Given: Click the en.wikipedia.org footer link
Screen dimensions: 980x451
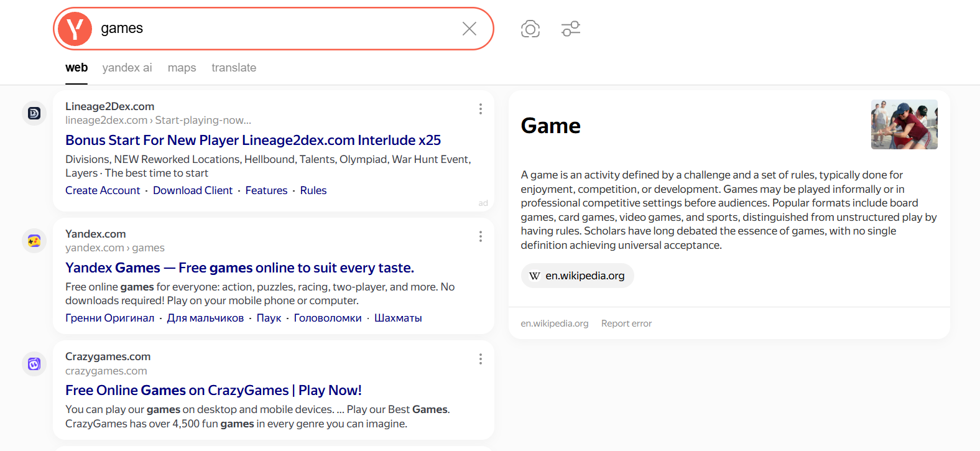Looking at the screenshot, I should (555, 323).
